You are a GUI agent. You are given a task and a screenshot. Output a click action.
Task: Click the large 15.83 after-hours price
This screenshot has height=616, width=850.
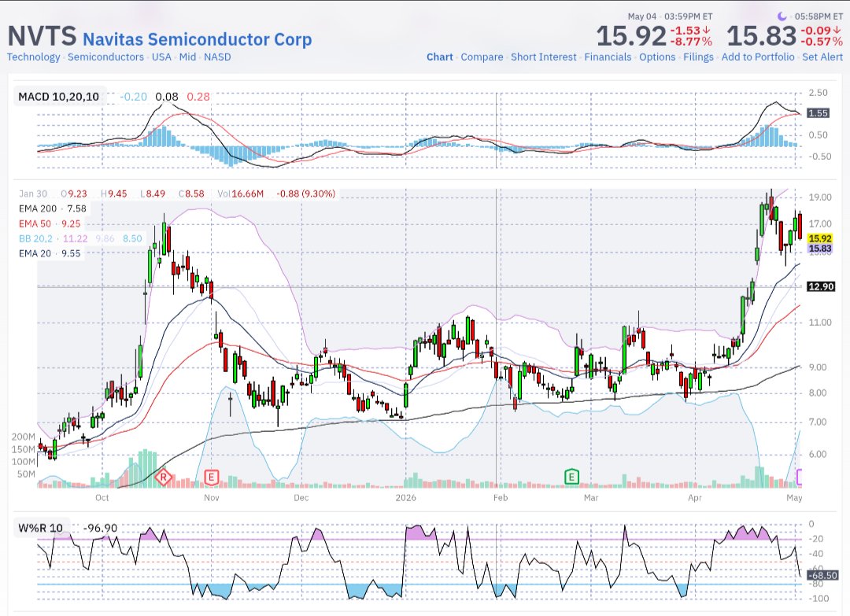tap(761, 35)
